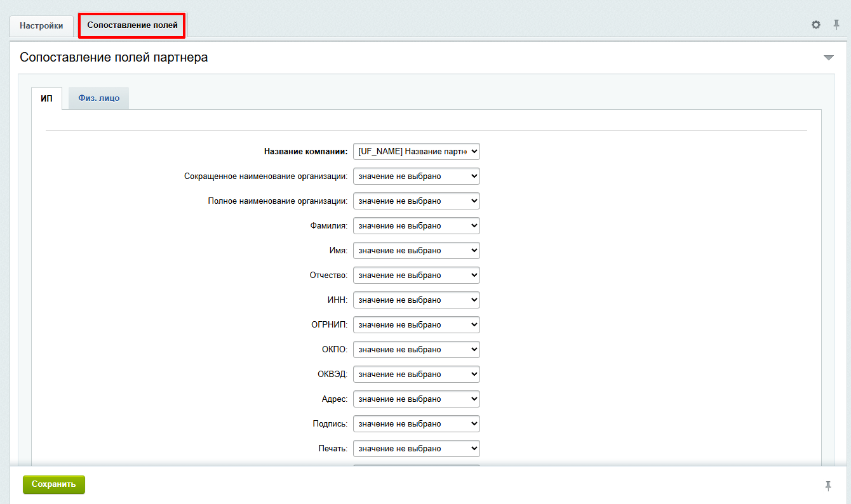The width and height of the screenshot is (851, 504).
Task: Expand the Сокращенное наименование организации dropdown
Action: tap(416, 176)
